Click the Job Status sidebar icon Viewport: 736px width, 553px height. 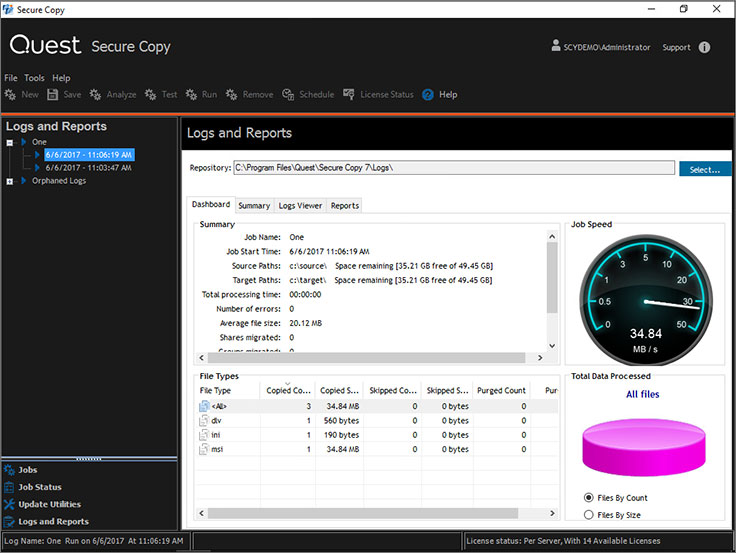point(9,487)
